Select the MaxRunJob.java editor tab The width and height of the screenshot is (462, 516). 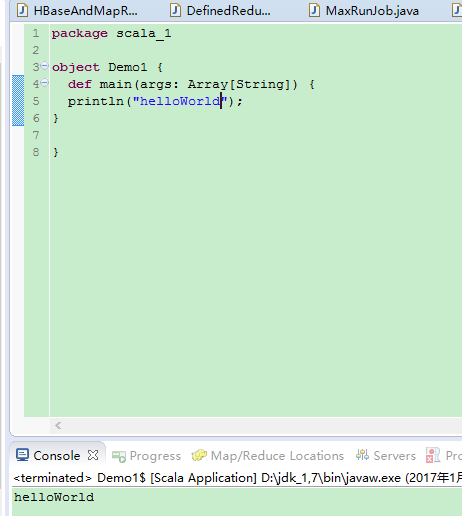364,11
